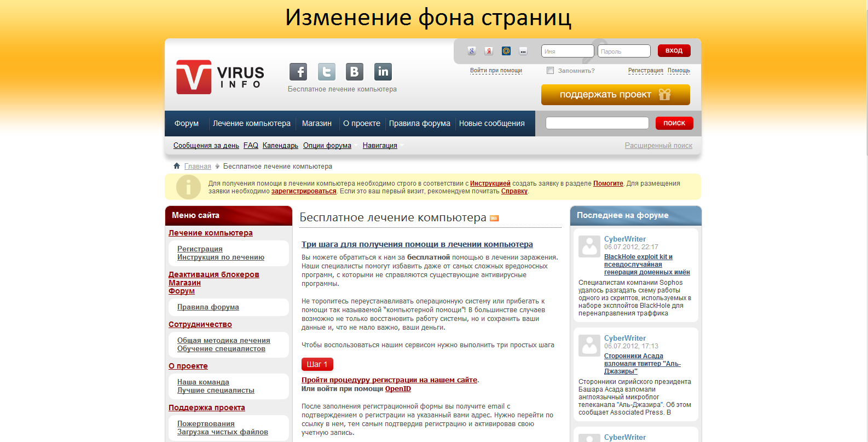Click the home icon in breadcrumbs

[177, 166]
